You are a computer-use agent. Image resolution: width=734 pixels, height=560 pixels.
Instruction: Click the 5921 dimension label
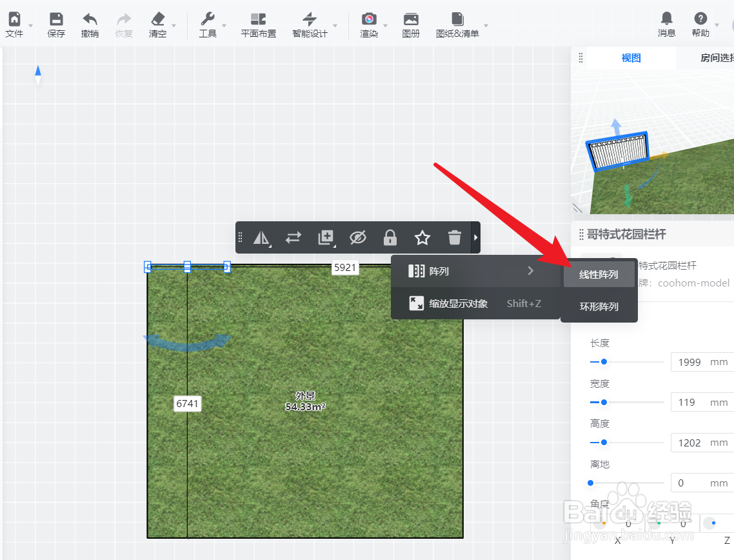(345, 267)
